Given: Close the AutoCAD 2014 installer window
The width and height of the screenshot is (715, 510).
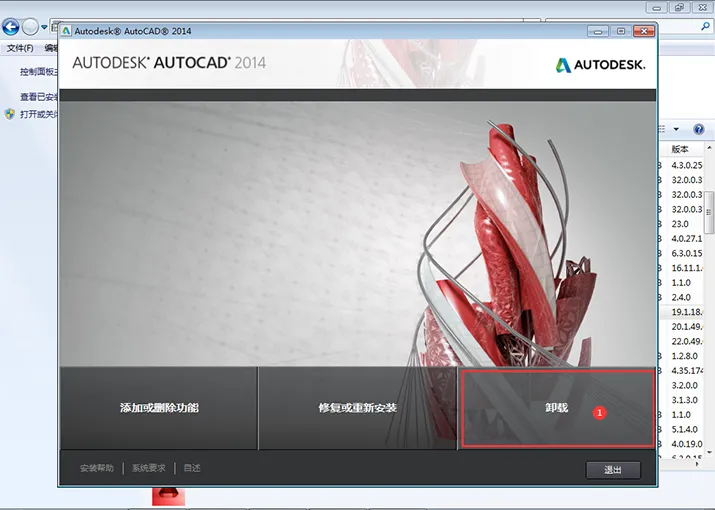Looking at the screenshot, I should pyautogui.click(x=644, y=31).
